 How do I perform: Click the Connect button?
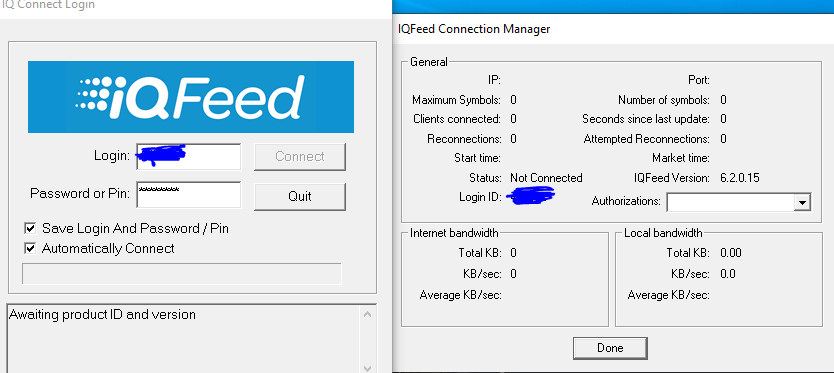(300, 156)
